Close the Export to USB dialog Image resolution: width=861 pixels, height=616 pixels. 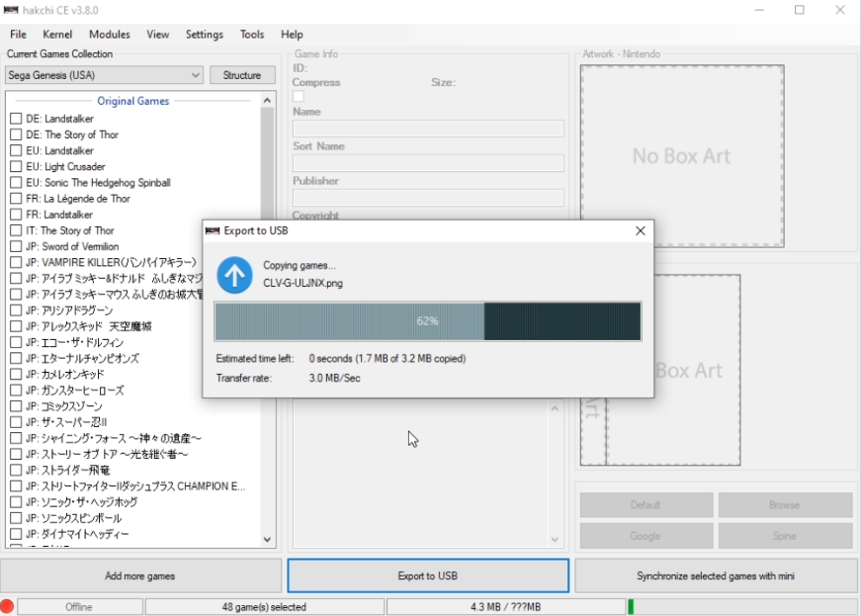pyautogui.click(x=641, y=230)
